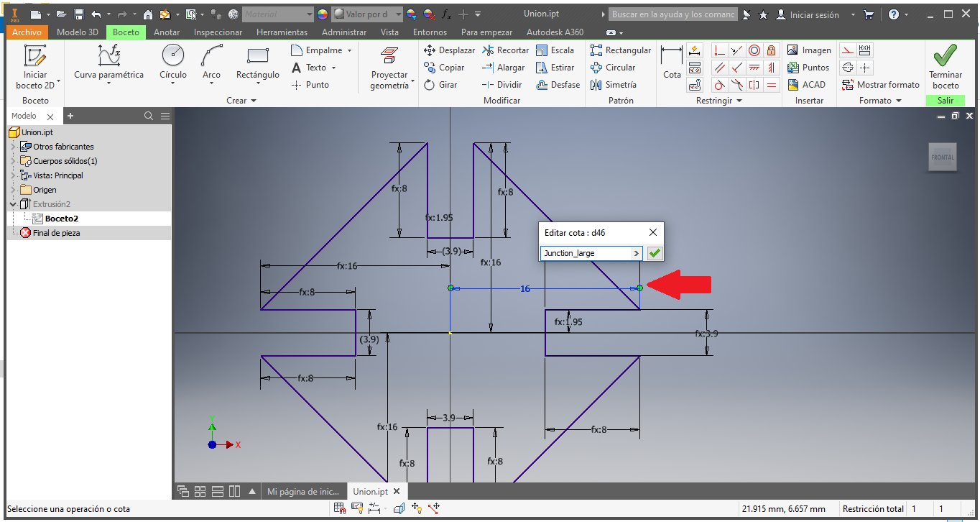Image resolution: width=980 pixels, height=522 pixels.
Task: Apply the fix (padlock) constraint
Action: coord(772,50)
